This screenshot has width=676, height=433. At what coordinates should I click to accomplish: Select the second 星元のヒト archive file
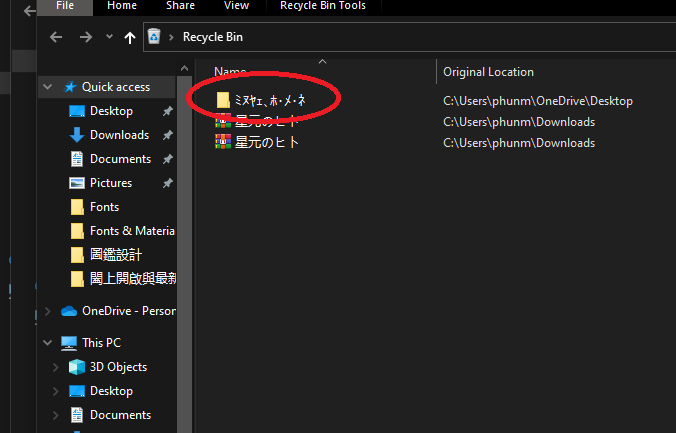point(257,142)
